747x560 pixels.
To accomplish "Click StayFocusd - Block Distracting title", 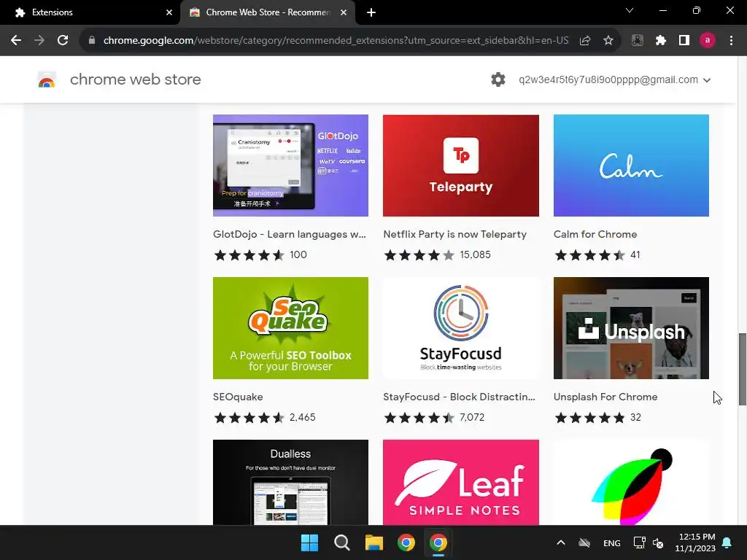I will point(460,397).
